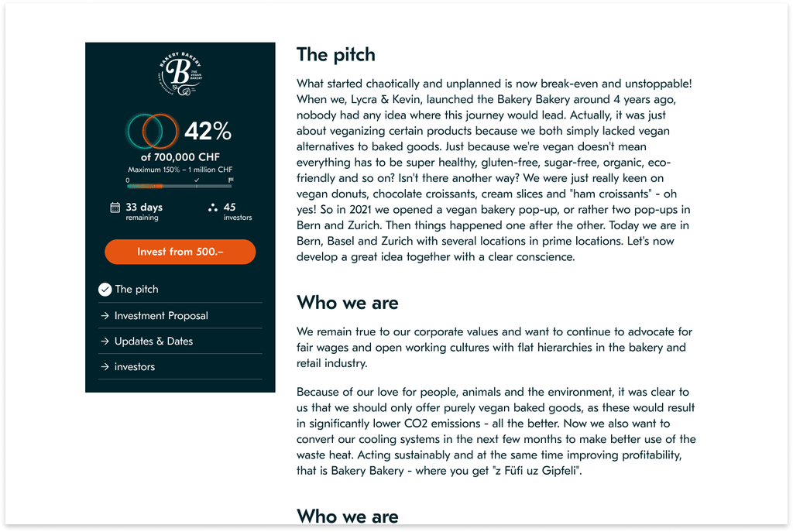Click the three-dots investors icon
This screenshot has height=532, width=793.
(x=213, y=208)
